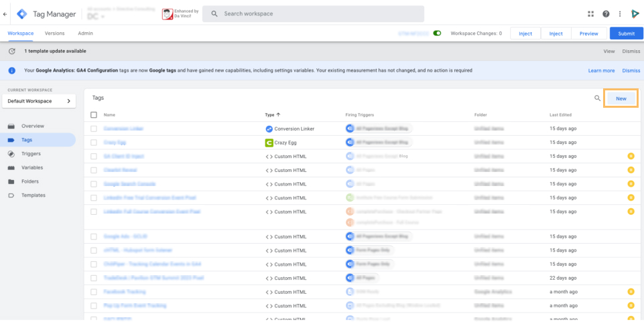The height and width of the screenshot is (326, 644).
Task: Open the three-dot more options menu
Action: click(620, 14)
